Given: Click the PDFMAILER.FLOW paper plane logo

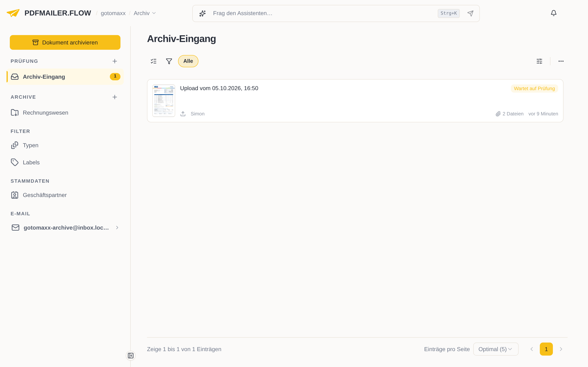Looking at the screenshot, I should (13, 13).
